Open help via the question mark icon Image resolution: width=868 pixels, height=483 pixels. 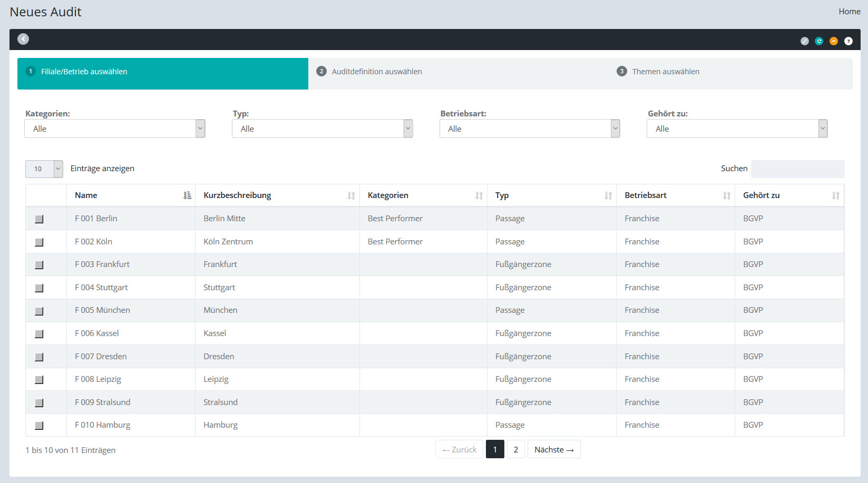click(x=849, y=41)
